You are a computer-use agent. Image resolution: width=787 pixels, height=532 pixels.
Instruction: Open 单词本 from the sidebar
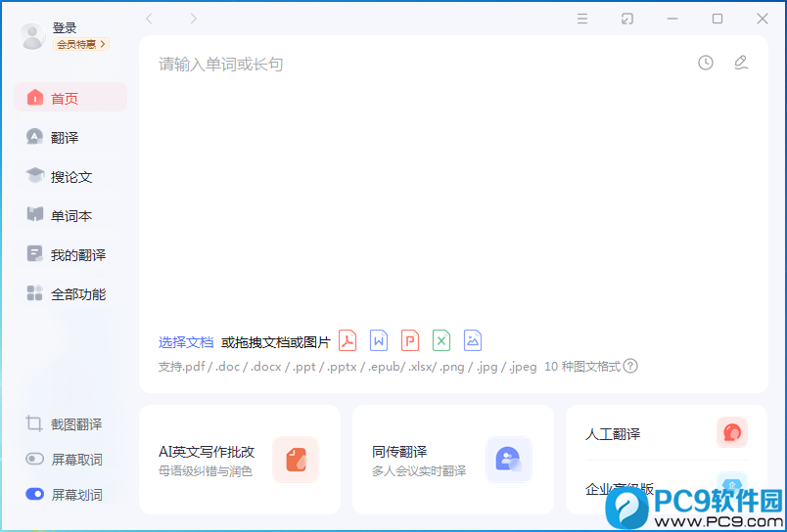pos(70,215)
